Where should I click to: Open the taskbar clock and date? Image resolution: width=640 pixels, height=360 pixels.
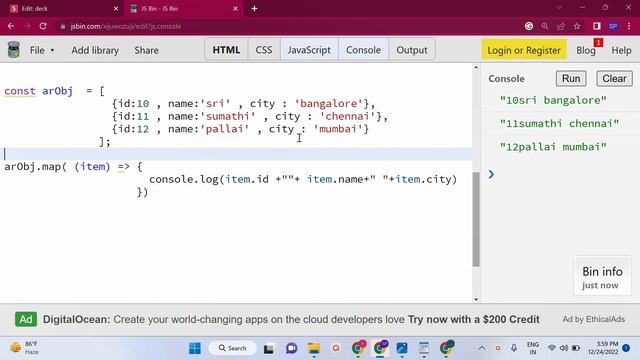tap(603, 348)
